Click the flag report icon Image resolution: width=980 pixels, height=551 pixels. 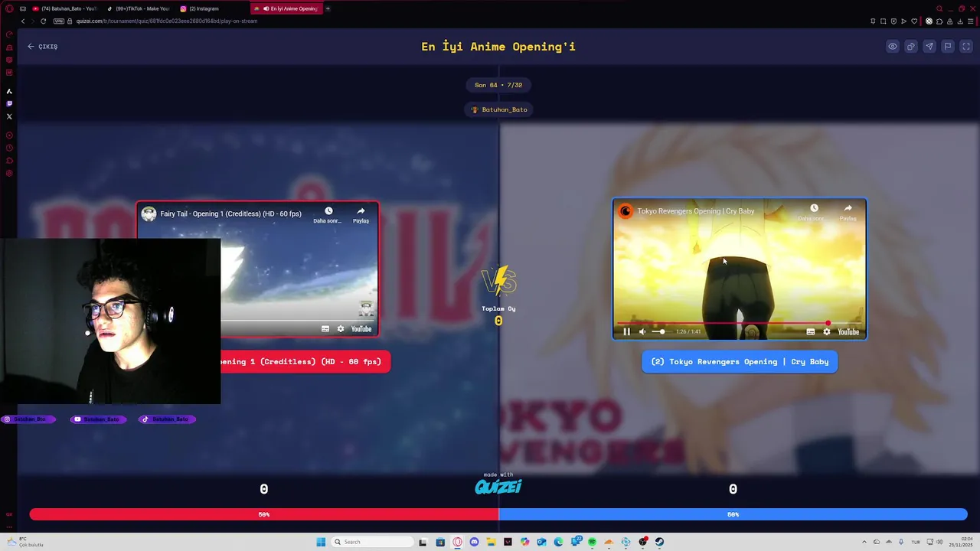tap(948, 47)
